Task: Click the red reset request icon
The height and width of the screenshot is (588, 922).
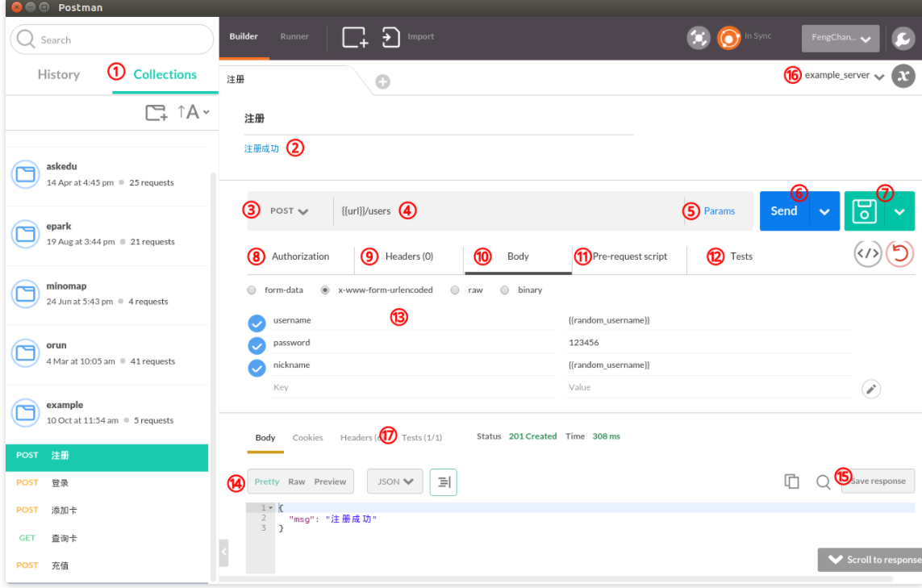Action: pyautogui.click(x=899, y=253)
